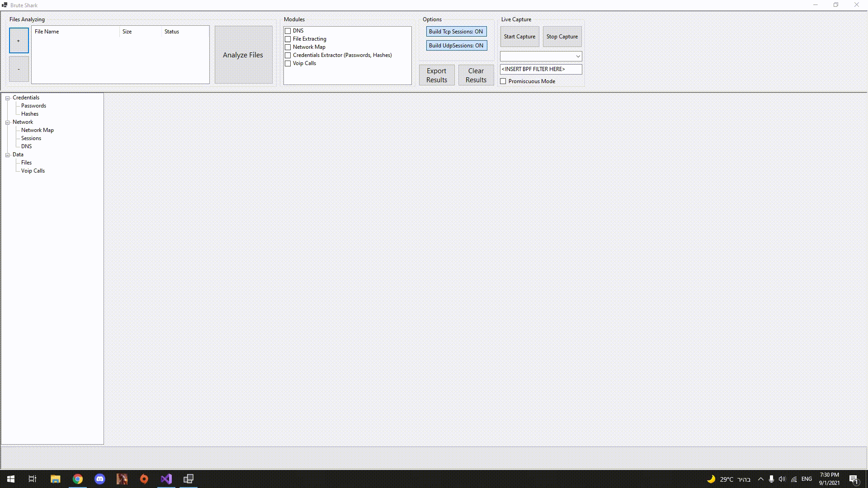Click the plus add-file button

coord(19,41)
